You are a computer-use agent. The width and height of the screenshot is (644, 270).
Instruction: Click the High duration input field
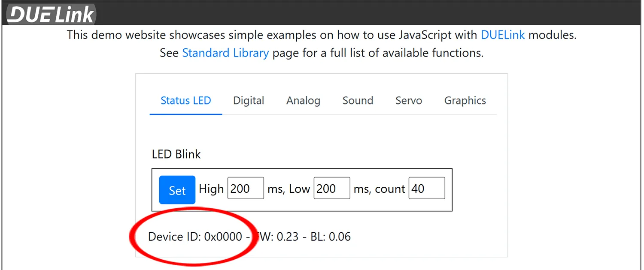245,189
